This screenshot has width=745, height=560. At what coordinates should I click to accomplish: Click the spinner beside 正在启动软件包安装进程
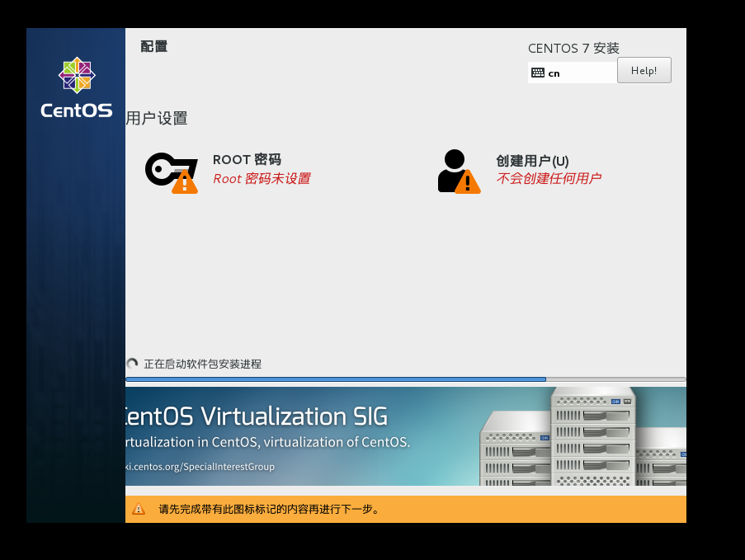tap(132, 364)
